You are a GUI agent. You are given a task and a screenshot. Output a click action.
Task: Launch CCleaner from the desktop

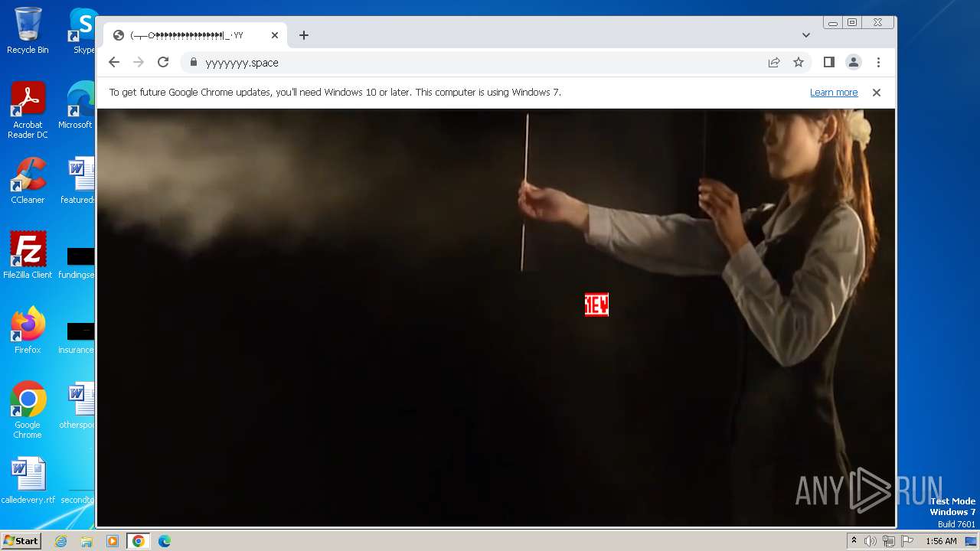(x=28, y=181)
